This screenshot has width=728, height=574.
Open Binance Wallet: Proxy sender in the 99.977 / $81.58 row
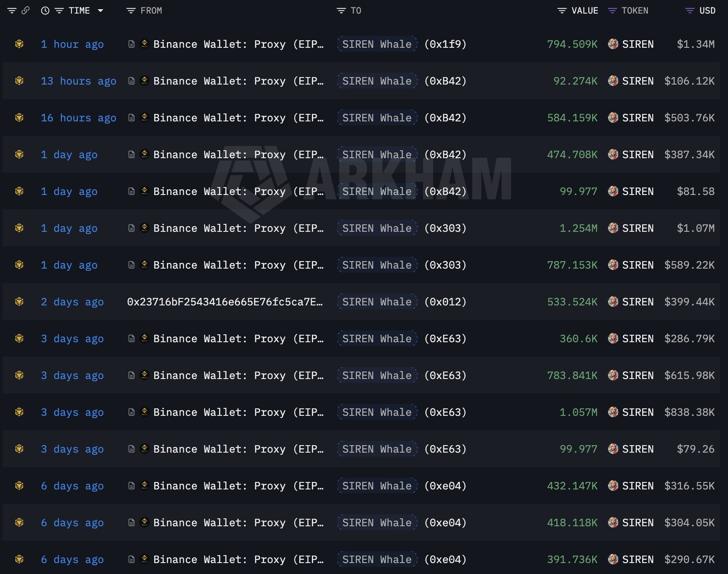click(x=238, y=191)
